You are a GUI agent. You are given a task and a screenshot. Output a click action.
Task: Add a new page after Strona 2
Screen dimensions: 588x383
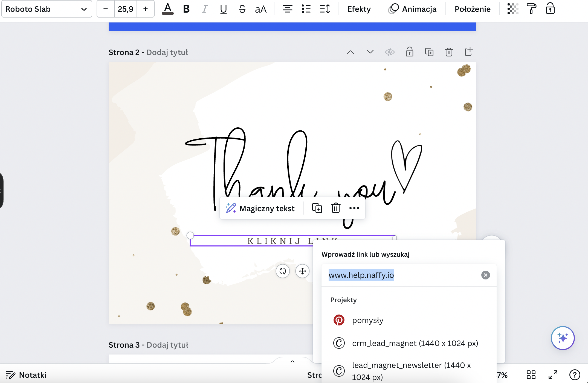pyautogui.click(x=469, y=52)
